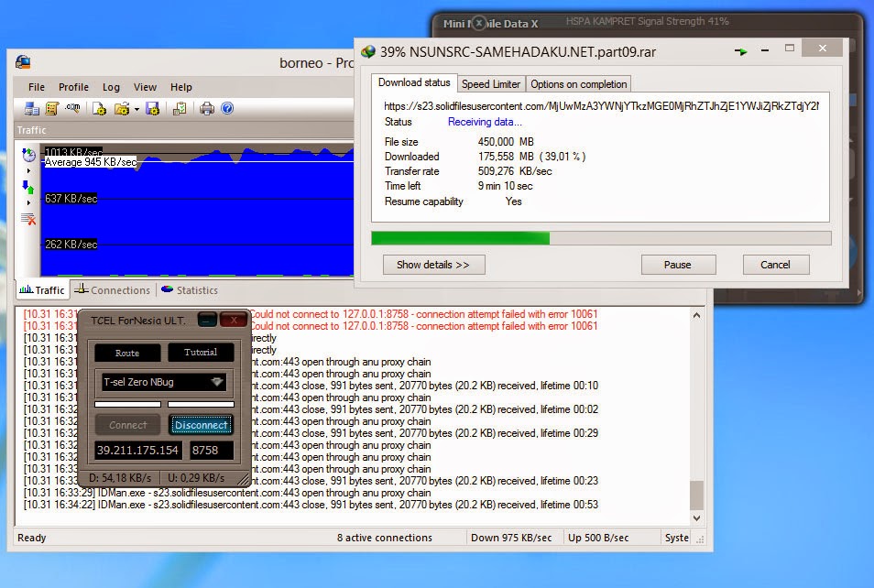This screenshot has height=588, width=874.
Task: Minimize TCEL ForNesia ULT window
Action: click(x=207, y=320)
